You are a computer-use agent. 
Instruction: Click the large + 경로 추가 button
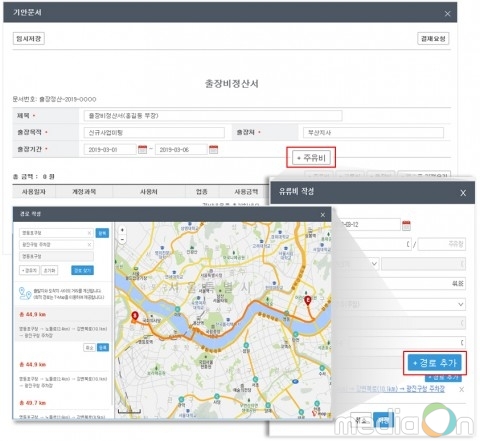434,363
